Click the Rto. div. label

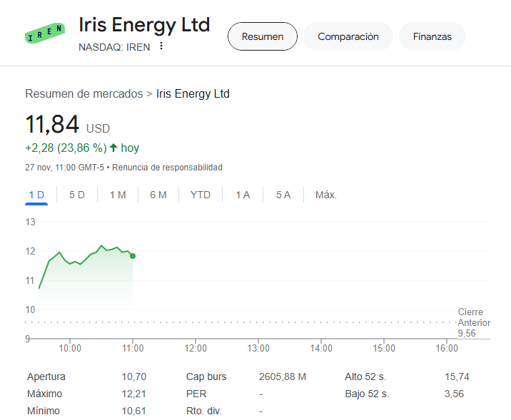203,411
